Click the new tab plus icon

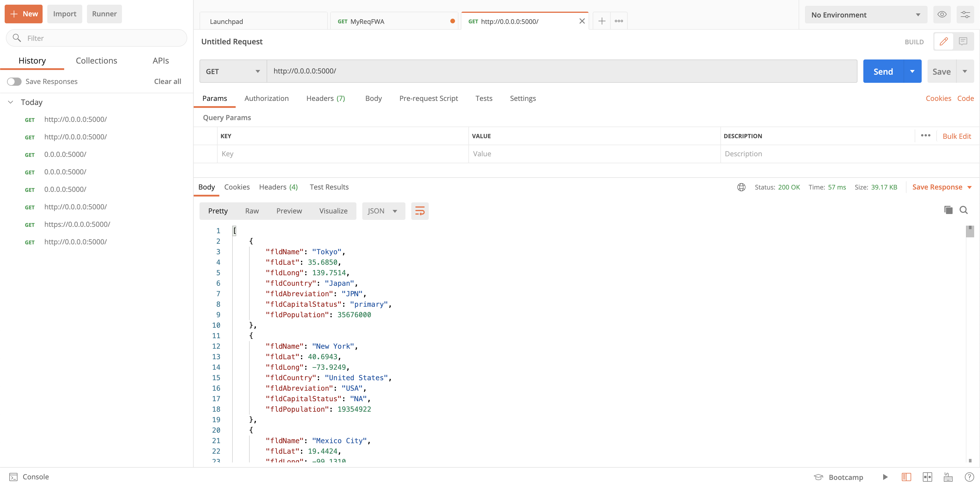pyautogui.click(x=602, y=21)
